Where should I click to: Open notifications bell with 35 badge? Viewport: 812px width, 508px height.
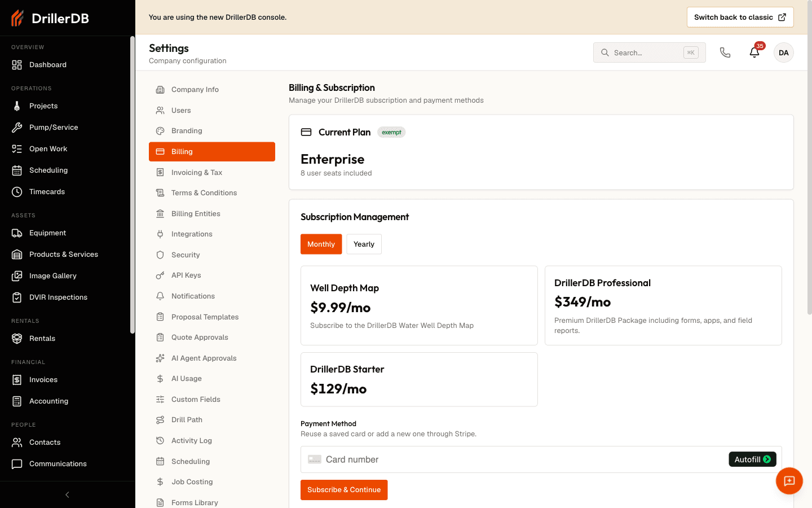point(754,52)
